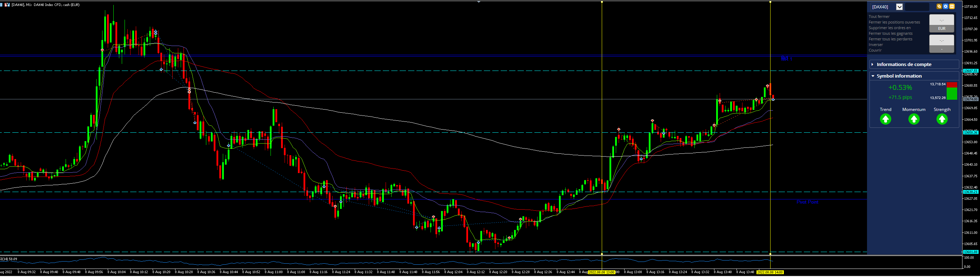Image resolution: width=980 pixels, height=277 pixels.
Task: Click Tout fermer
Action: pyautogui.click(x=879, y=17)
